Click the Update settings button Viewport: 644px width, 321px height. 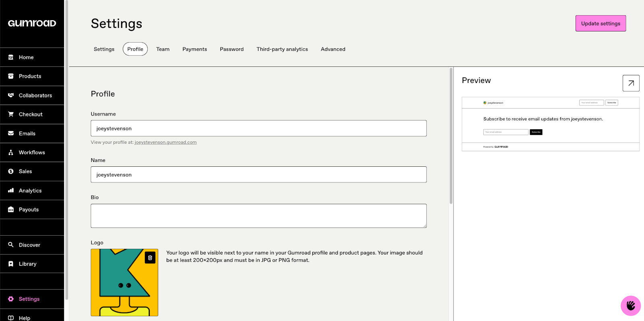click(x=601, y=23)
